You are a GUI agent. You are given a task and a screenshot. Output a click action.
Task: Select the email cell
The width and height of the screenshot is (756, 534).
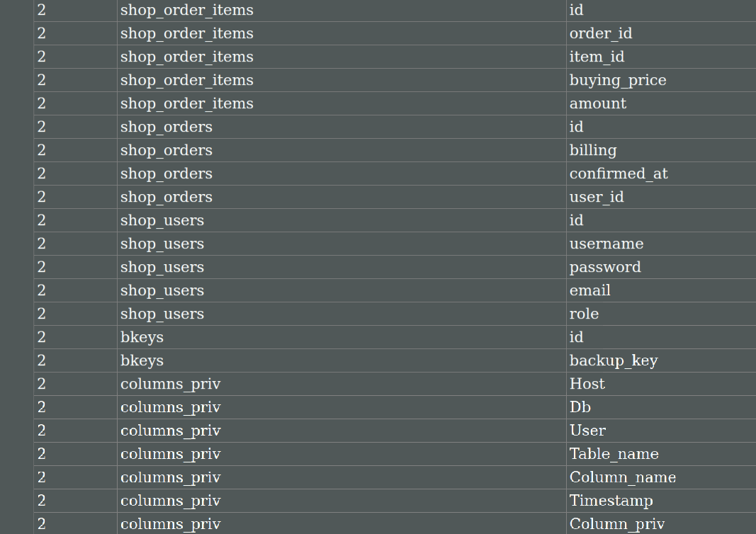click(590, 290)
